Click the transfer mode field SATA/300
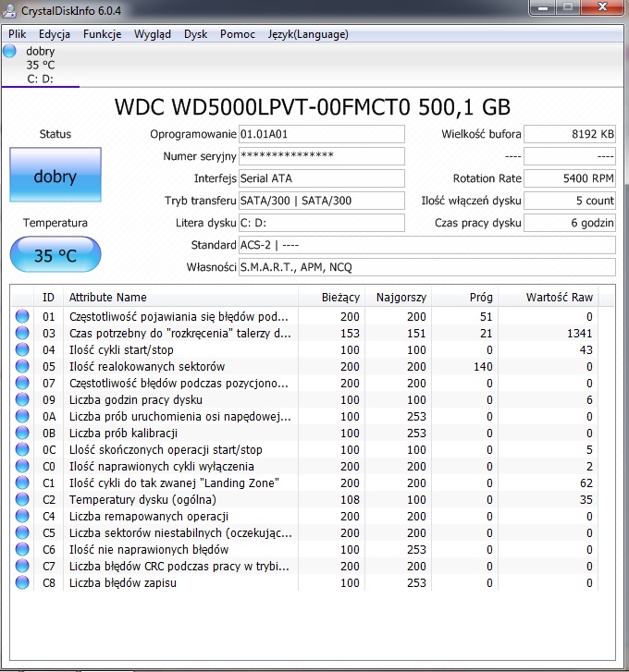This screenshot has height=672, width=629. [322, 201]
